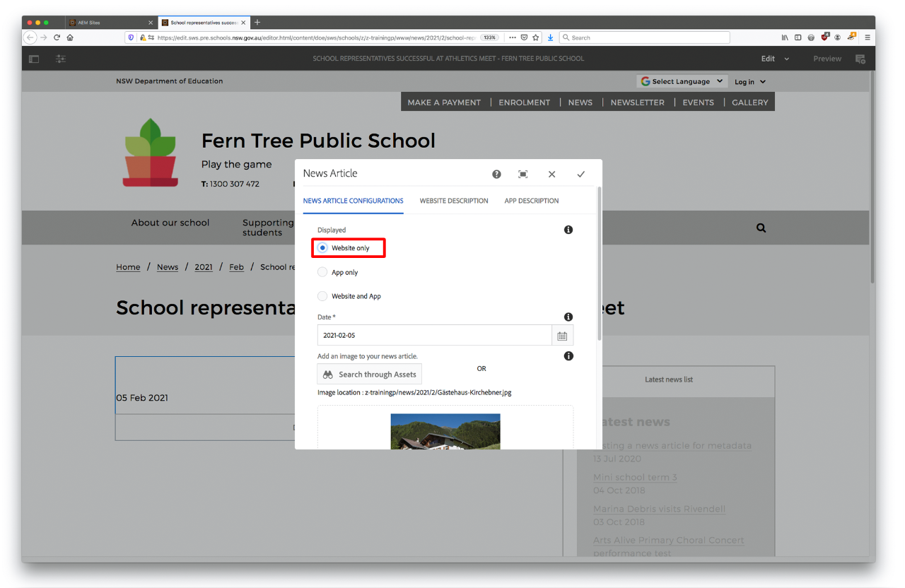905x588 pixels.
Task: Open the News Article dialog help icon
Action: coord(496,174)
